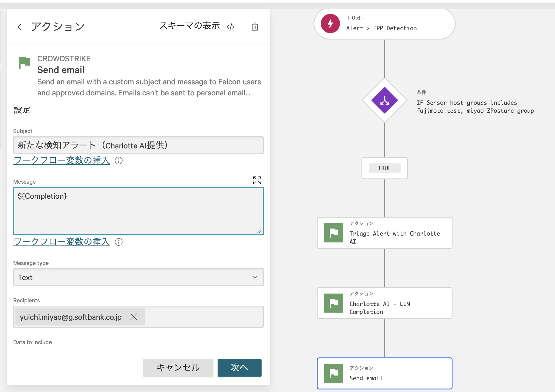The width and height of the screenshot is (555, 392).
Task: Select the IF Sensor host groups condition text
Action: [475, 107]
